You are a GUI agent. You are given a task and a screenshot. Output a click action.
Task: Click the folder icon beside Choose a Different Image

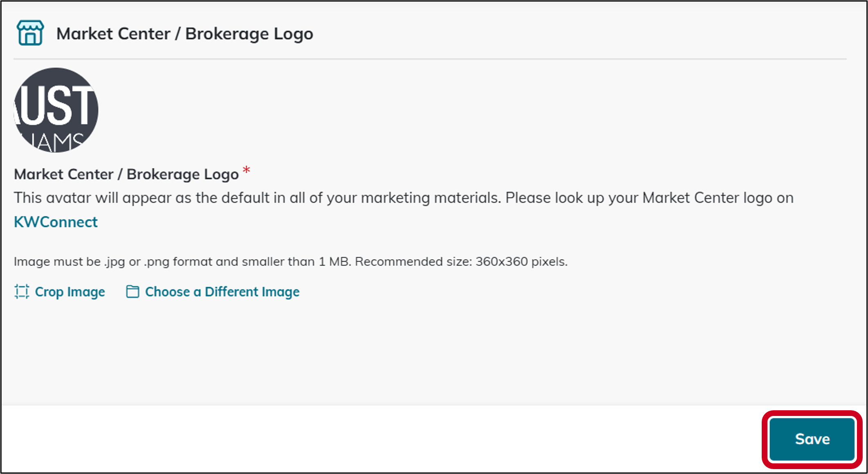coord(132,292)
